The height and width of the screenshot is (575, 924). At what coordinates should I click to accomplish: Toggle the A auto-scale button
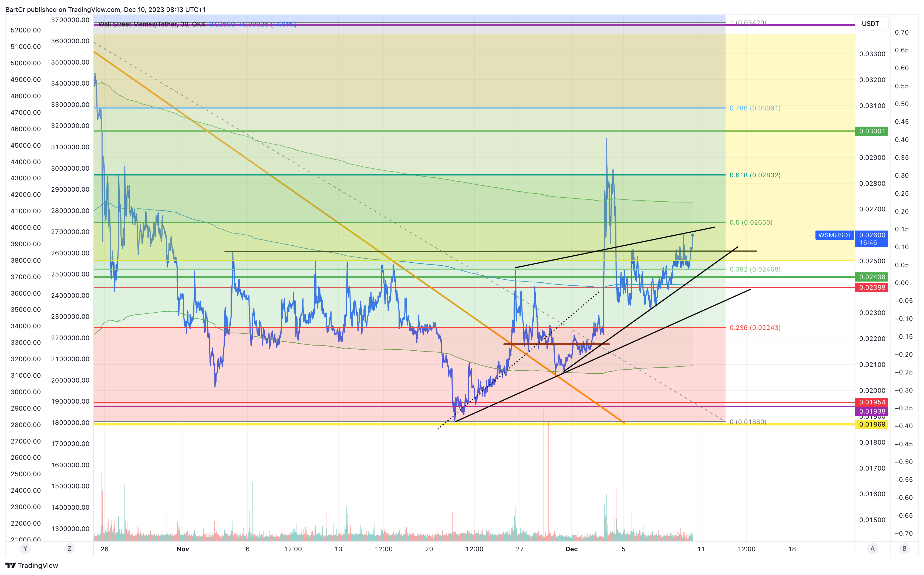click(x=873, y=548)
